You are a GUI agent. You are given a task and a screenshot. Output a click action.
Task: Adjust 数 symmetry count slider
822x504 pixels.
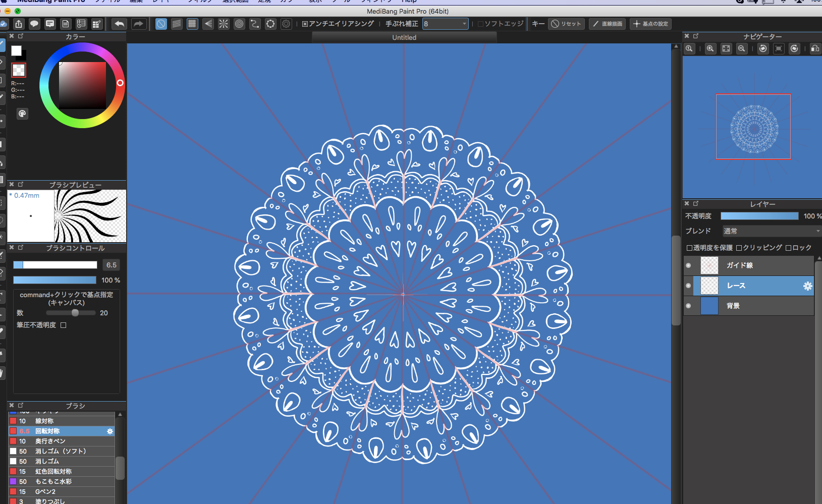click(71, 313)
